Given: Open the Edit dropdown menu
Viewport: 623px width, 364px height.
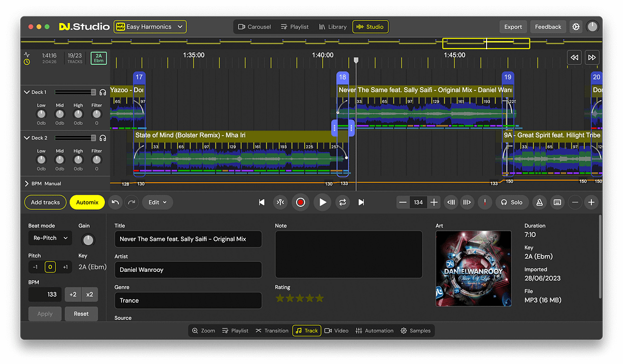Looking at the screenshot, I should 158,203.
